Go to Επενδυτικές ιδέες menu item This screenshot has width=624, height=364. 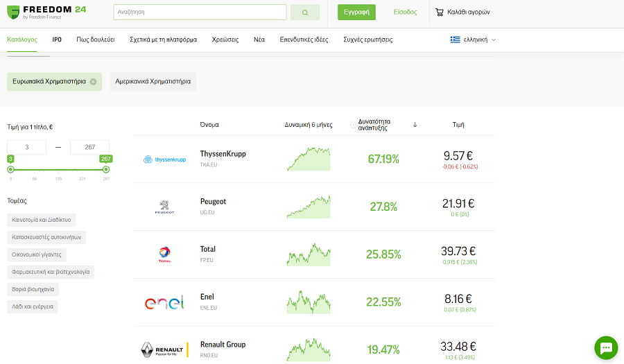pos(304,40)
